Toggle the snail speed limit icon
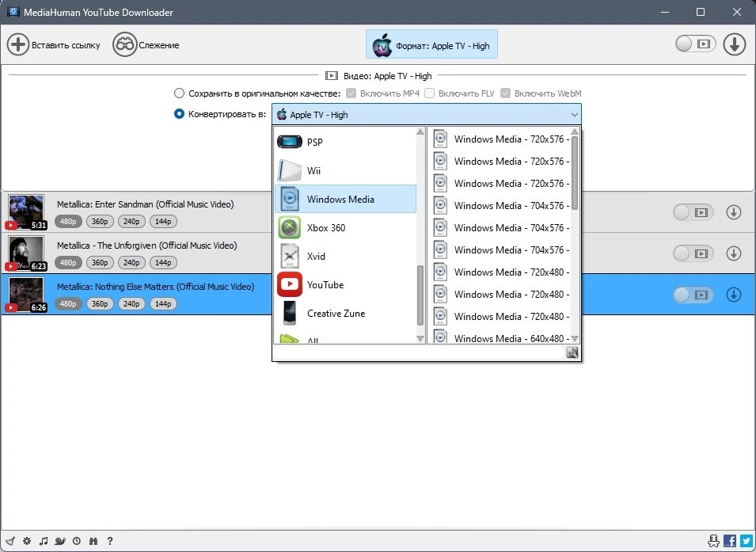The width and height of the screenshot is (756, 552). [60, 541]
